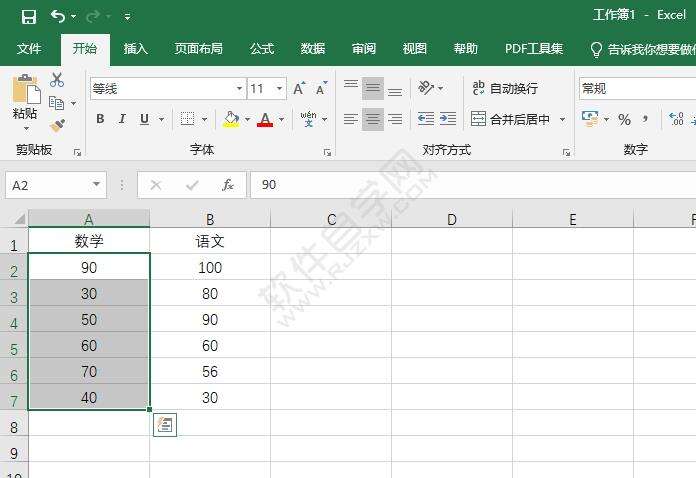Open the Customize Quick Access Toolbar arrow
This screenshot has width=696, height=478.
(x=127, y=17)
